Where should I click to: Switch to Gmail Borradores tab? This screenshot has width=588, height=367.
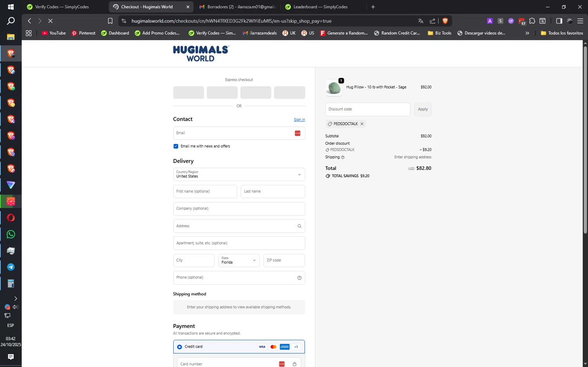238,7
